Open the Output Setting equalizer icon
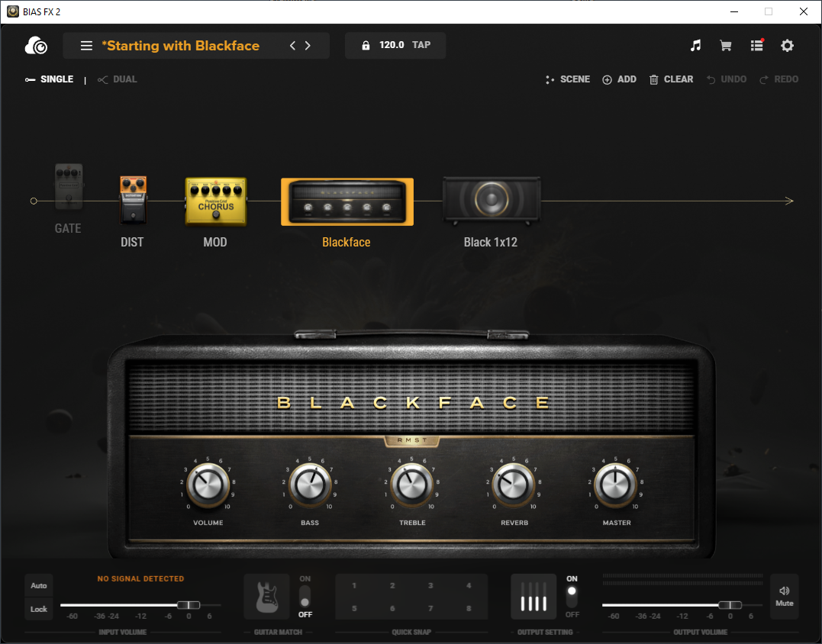Viewport: 822px width, 644px height. click(533, 597)
